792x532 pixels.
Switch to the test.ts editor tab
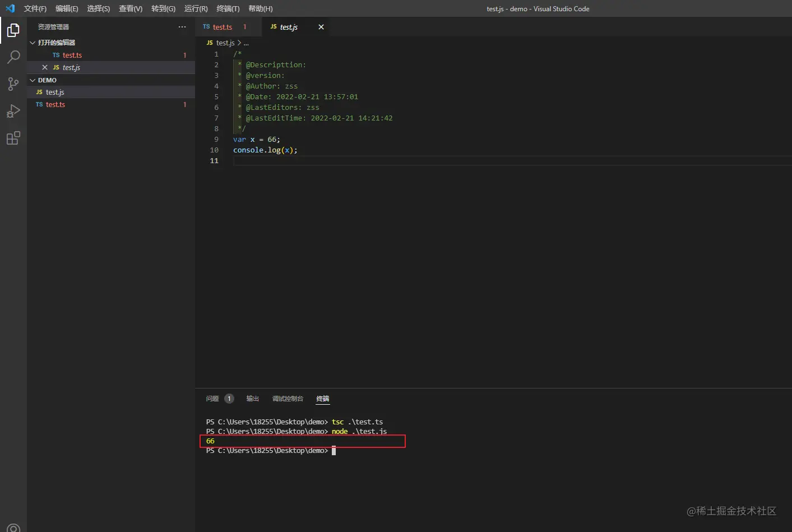click(x=222, y=27)
